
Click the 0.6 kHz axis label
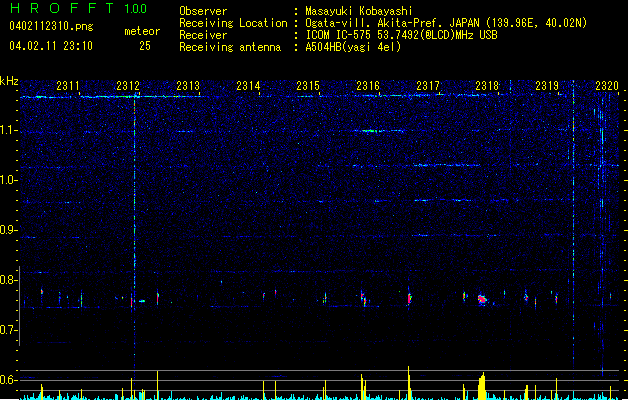coord(9,380)
